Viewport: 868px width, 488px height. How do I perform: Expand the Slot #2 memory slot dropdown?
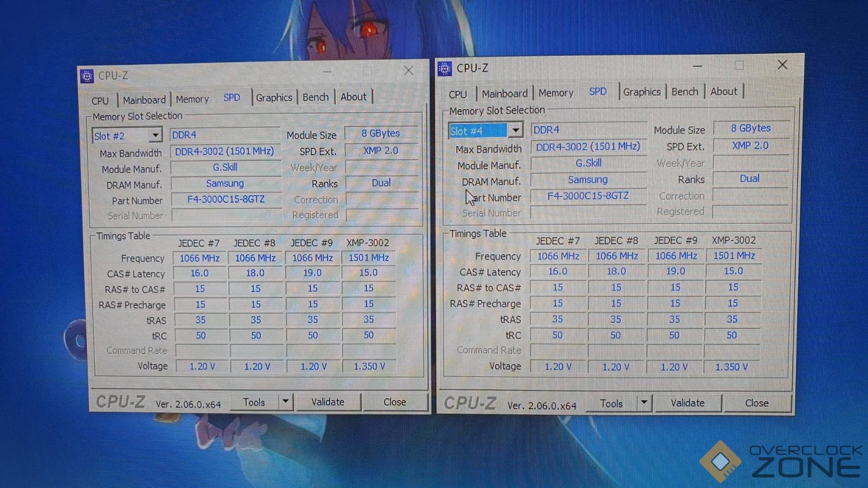point(155,135)
